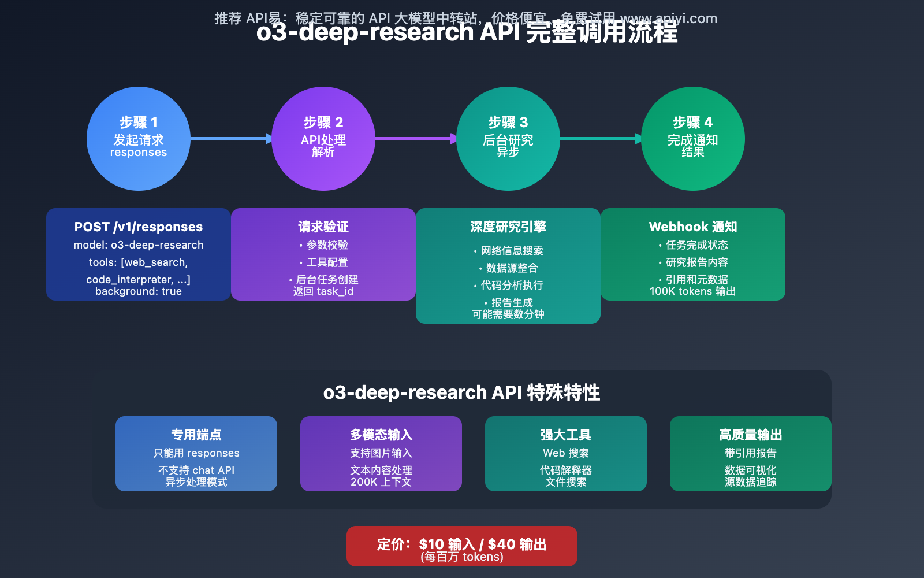This screenshot has height=578, width=924.
Task: Click the text code_interpreter, ...]
Action: coord(139,280)
